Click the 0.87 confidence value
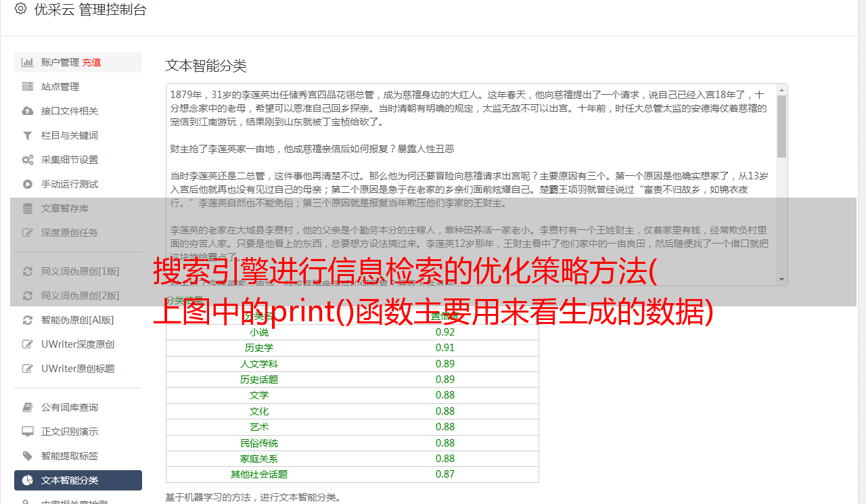Screen dimensions: 866x504 [x=445, y=474]
